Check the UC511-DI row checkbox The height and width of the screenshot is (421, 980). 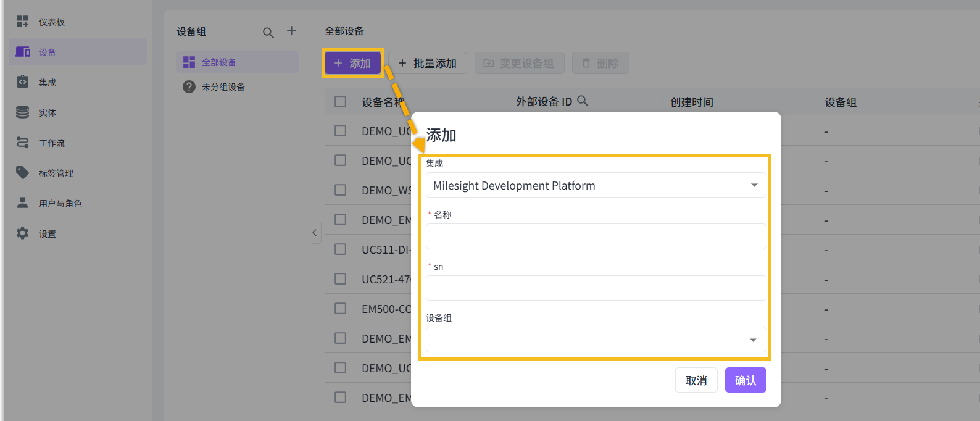coord(340,249)
